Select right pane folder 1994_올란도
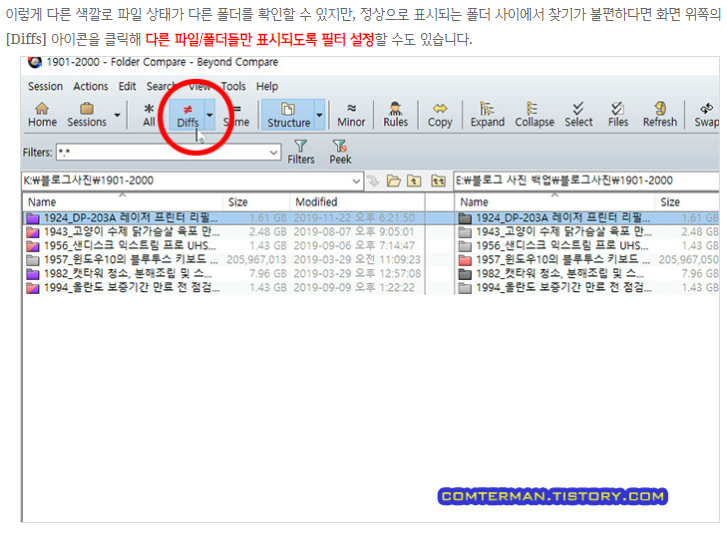The height and width of the screenshot is (534, 727). (x=555, y=287)
